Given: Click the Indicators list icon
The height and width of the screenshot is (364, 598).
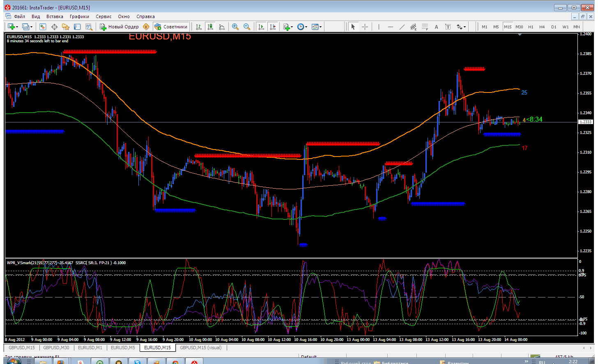Looking at the screenshot, I should pos(287,27).
